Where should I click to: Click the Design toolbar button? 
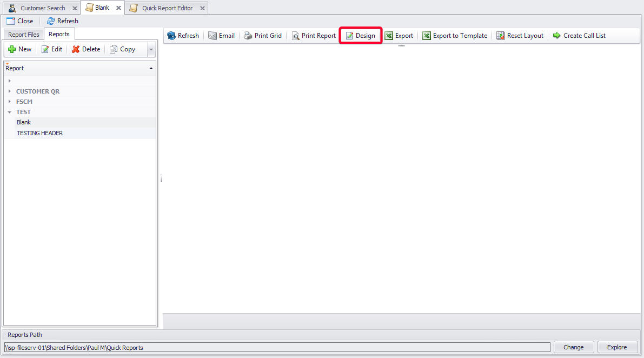tap(361, 36)
